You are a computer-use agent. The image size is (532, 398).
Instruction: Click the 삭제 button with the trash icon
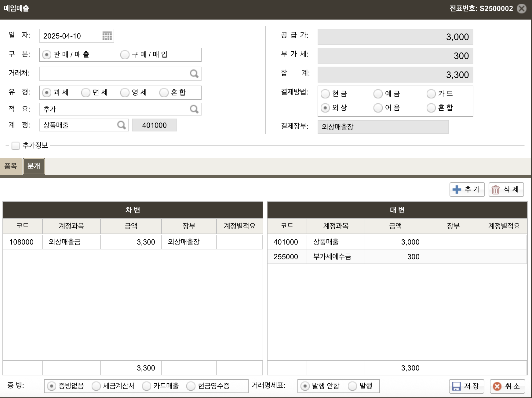point(506,190)
